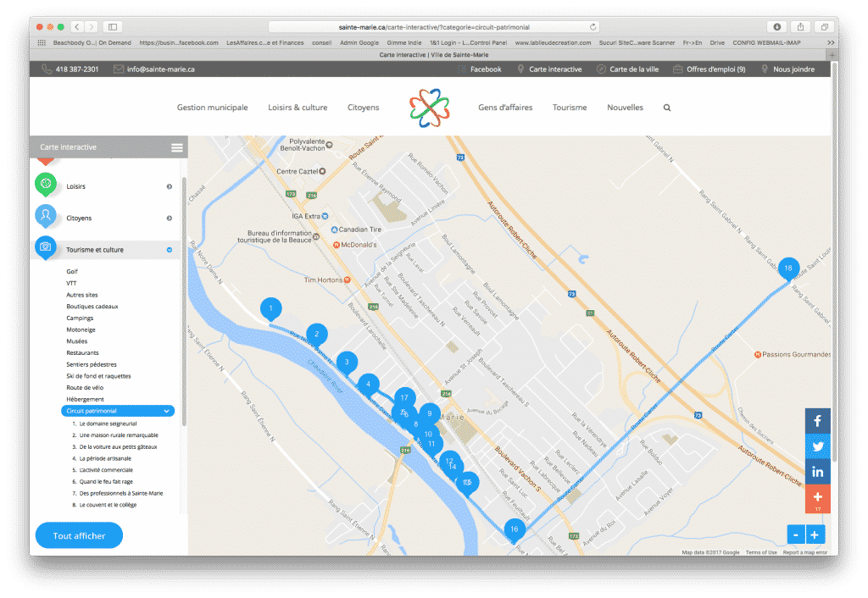Open the hamburger menu in Carte interactive panel
This screenshot has height=598, width=868.
[x=177, y=147]
